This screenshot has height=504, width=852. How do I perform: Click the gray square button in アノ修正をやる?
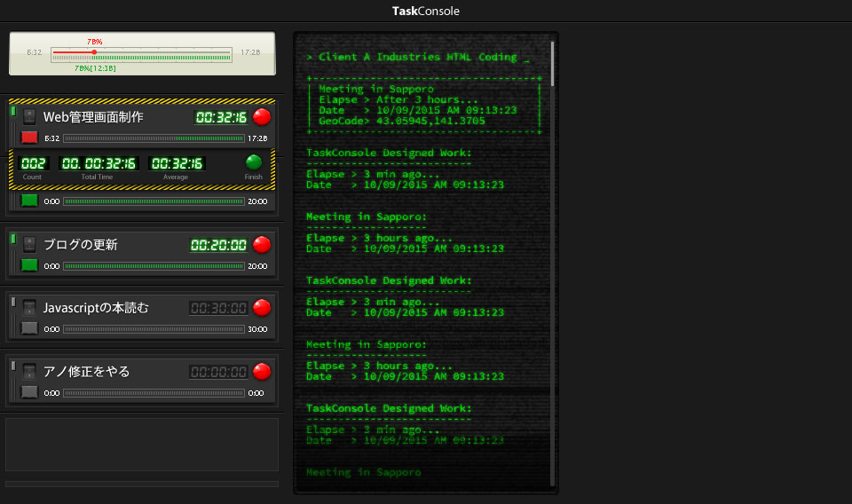click(x=29, y=392)
